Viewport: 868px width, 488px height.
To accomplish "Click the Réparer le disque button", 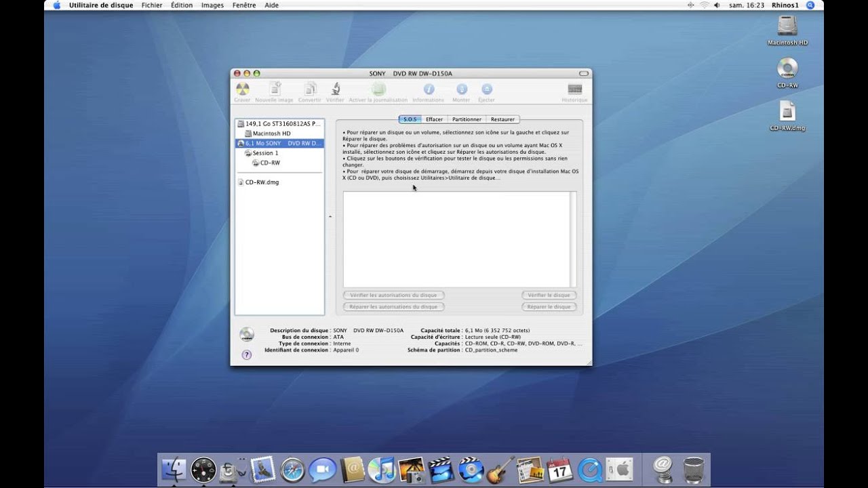I will pos(549,307).
